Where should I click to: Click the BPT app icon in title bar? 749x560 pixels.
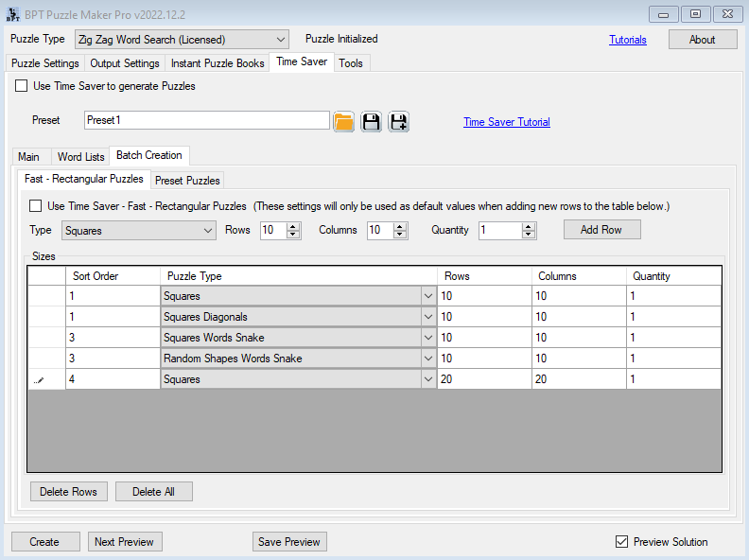click(x=12, y=13)
